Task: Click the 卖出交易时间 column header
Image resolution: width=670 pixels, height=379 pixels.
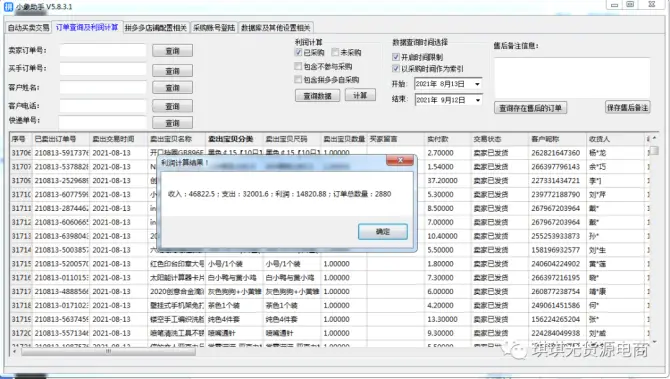Action: click(119, 139)
